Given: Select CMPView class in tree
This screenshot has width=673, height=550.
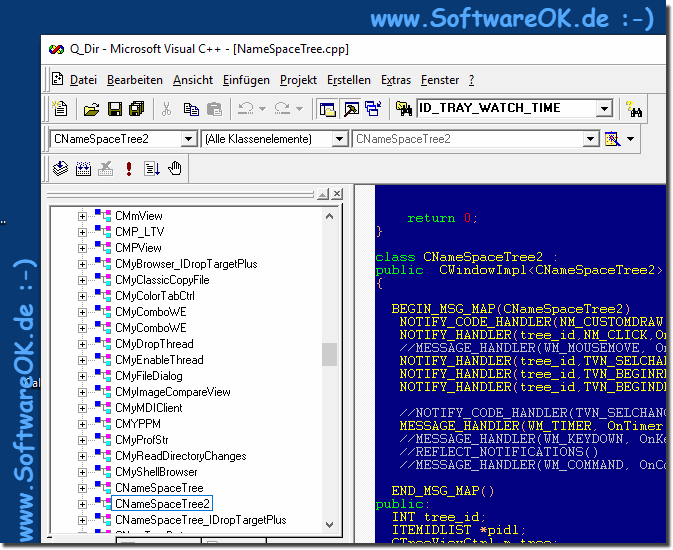Looking at the screenshot, I should (x=138, y=248).
